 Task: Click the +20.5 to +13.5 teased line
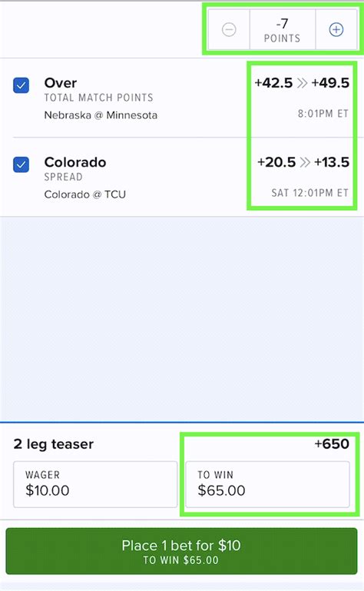coord(303,162)
